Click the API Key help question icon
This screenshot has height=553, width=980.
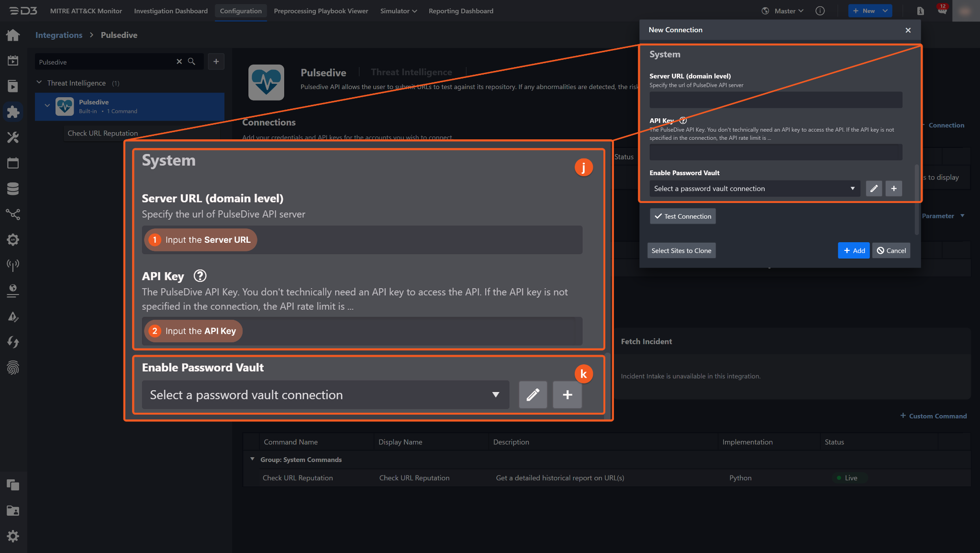click(x=683, y=121)
